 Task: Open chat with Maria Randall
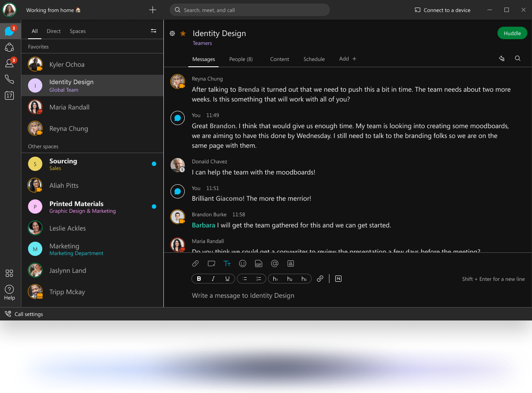[92, 107]
